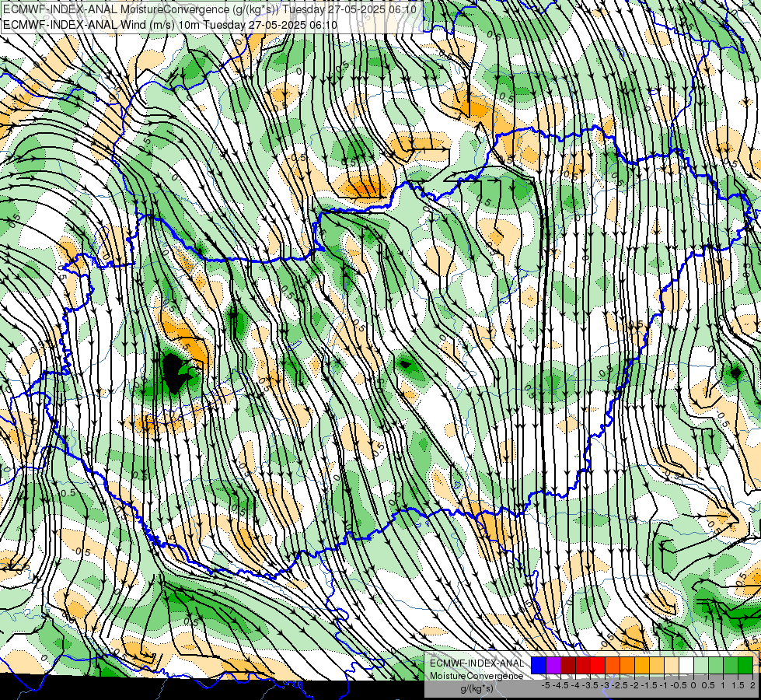Viewport: 761px width, 700px height.
Task: Select the palest green swatch between 0 and 0.5
Action: (x=701, y=666)
